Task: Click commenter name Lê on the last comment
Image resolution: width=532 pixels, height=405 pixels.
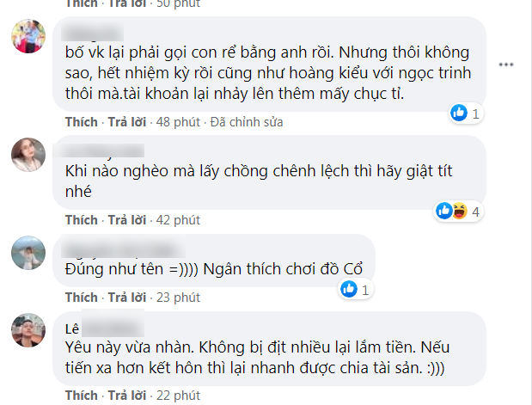Action: point(72,328)
